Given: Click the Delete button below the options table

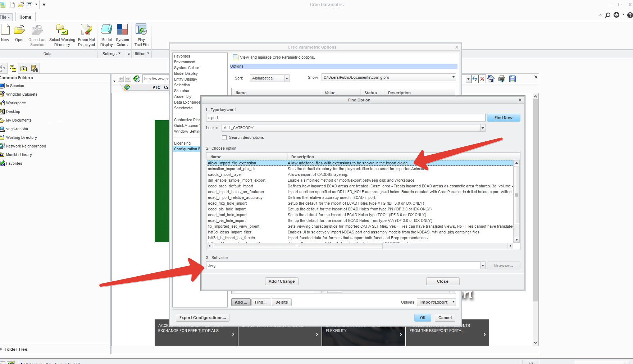Looking at the screenshot, I should tap(282, 302).
